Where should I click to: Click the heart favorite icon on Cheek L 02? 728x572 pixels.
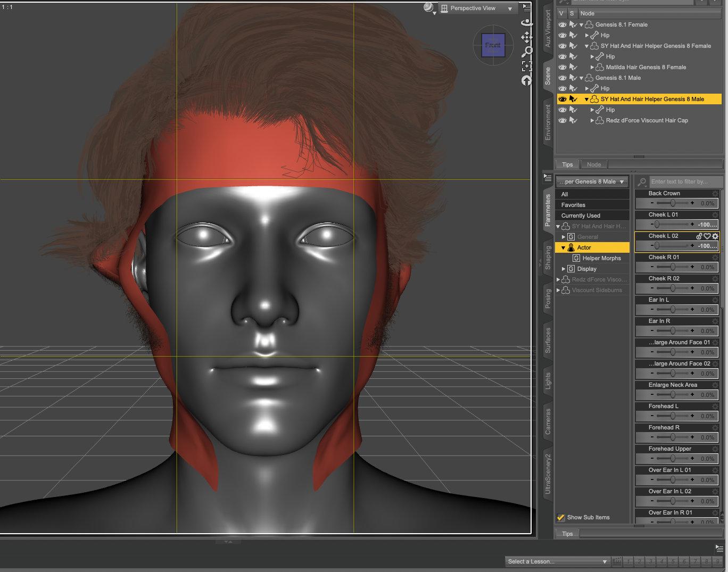707,236
